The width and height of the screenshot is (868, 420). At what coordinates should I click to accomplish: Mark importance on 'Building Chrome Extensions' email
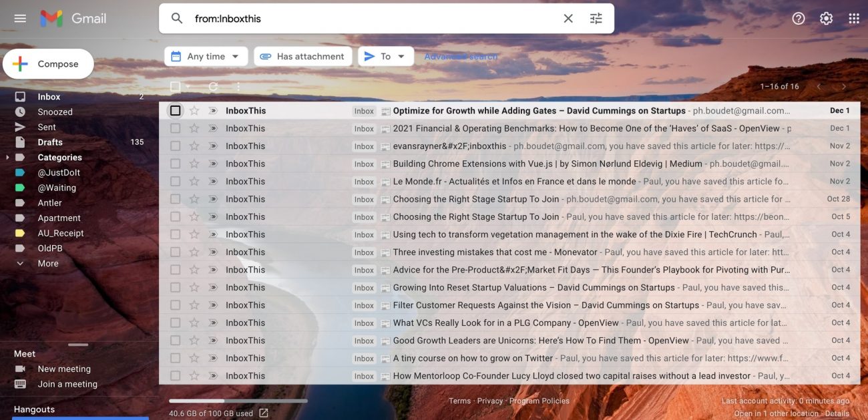213,164
